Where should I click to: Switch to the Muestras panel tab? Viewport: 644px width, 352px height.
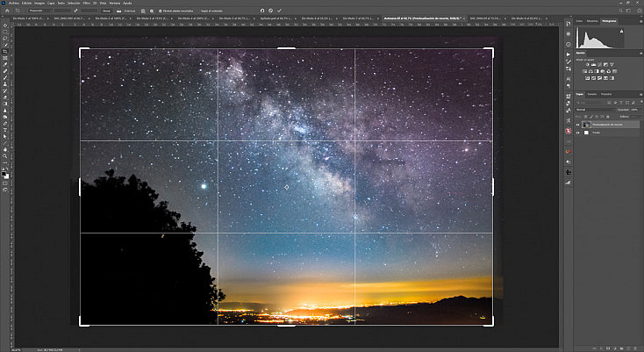(592, 21)
